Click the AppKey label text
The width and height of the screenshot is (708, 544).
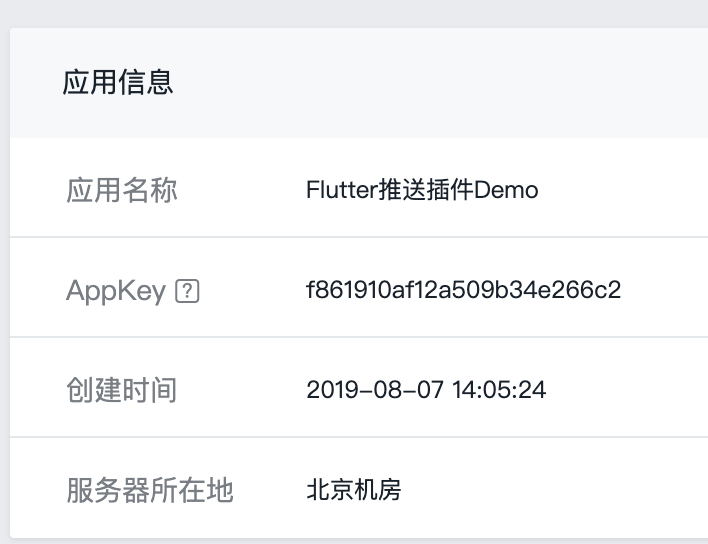[x=116, y=291]
